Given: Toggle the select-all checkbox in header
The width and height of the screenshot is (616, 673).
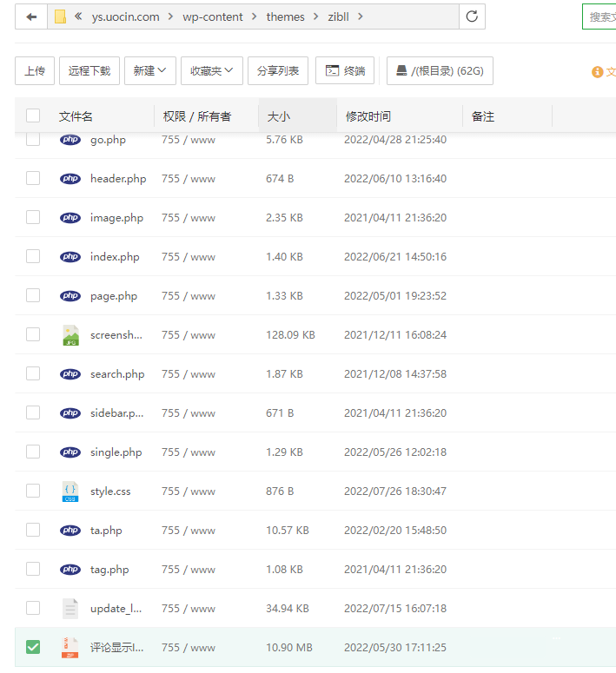Looking at the screenshot, I should point(33,115).
